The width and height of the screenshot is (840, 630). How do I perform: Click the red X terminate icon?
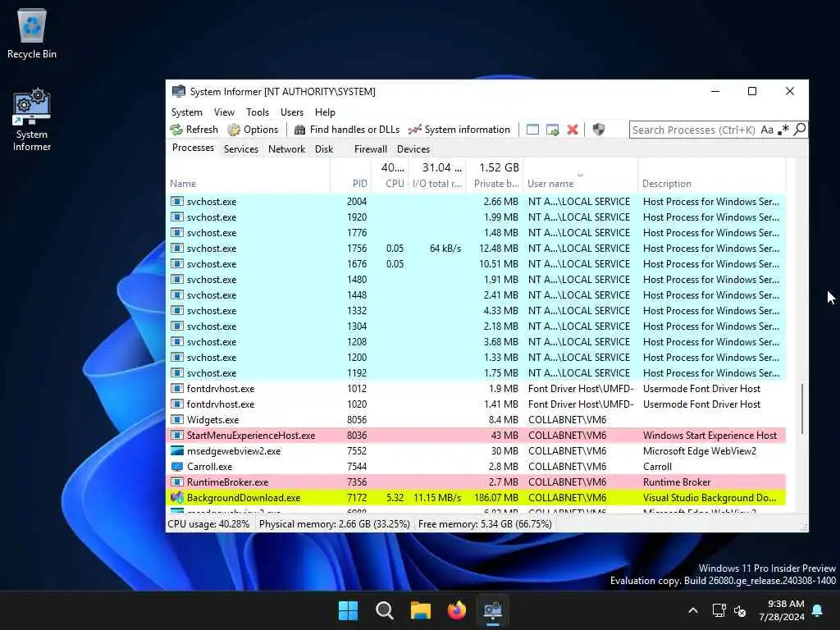click(573, 130)
